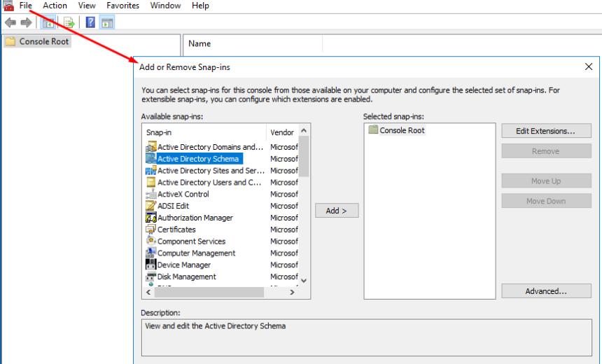Click the MMC app icon beside File menu
This screenshot has width=602, height=364.
click(x=8, y=6)
